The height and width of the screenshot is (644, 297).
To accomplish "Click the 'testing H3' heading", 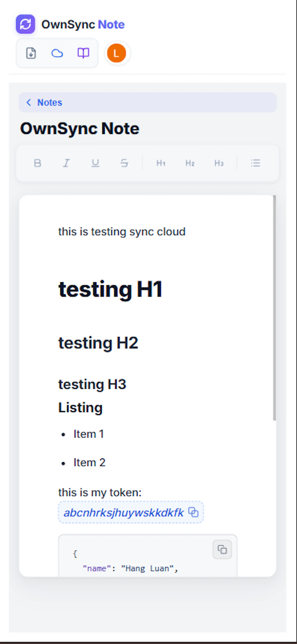I will click(92, 384).
